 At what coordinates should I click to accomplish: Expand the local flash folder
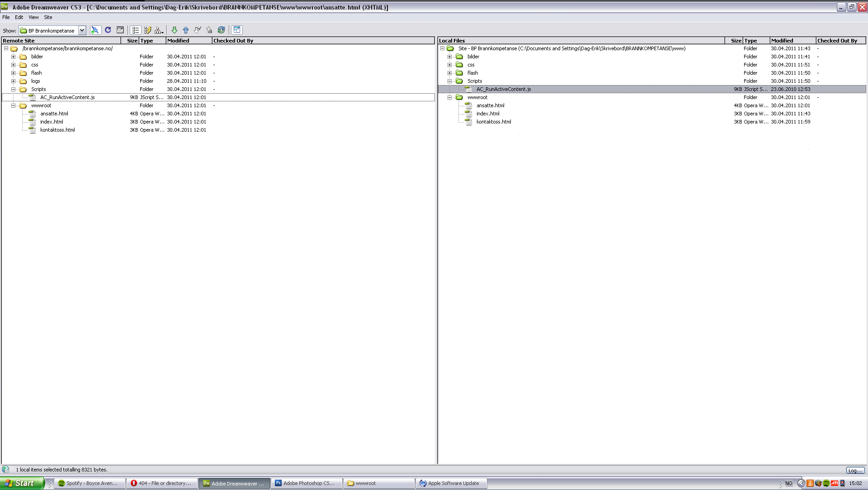pos(449,73)
